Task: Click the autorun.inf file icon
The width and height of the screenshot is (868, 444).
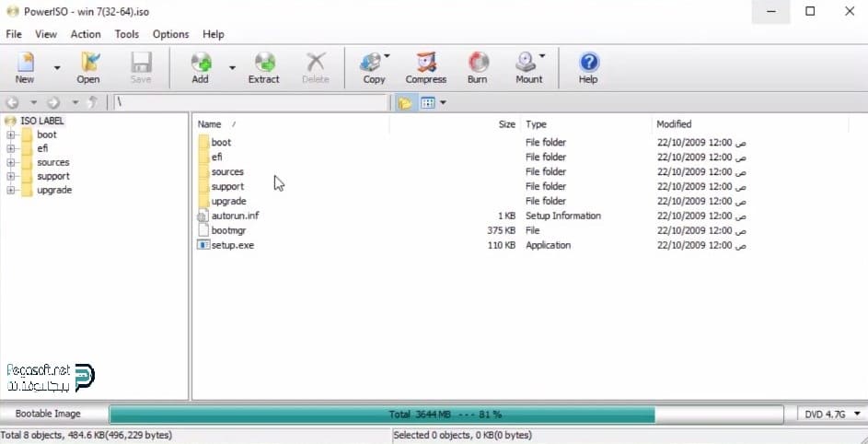Action: pos(203,216)
